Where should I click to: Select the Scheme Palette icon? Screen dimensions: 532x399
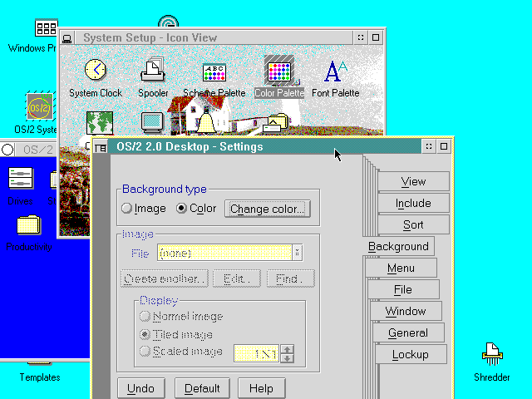click(x=214, y=72)
